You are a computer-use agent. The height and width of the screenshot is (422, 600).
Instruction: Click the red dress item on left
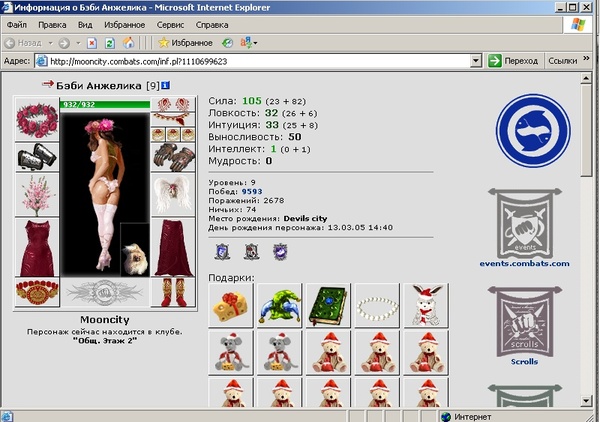click(x=37, y=248)
